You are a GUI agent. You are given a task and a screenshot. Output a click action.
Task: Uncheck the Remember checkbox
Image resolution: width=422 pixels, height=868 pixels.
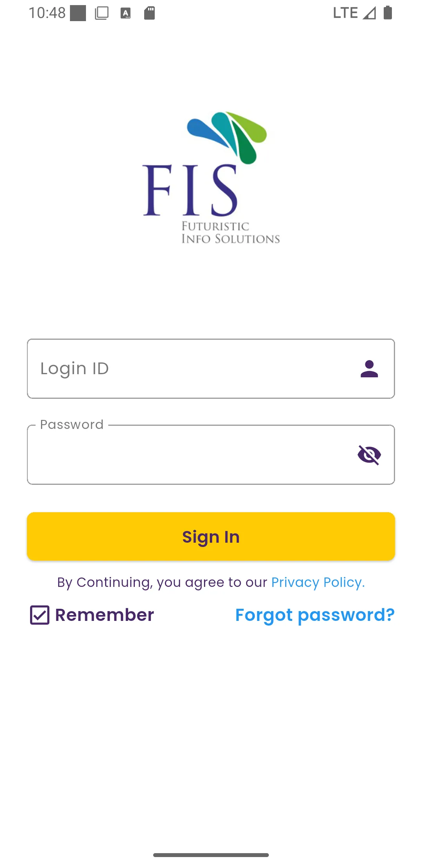coord(40,615)
